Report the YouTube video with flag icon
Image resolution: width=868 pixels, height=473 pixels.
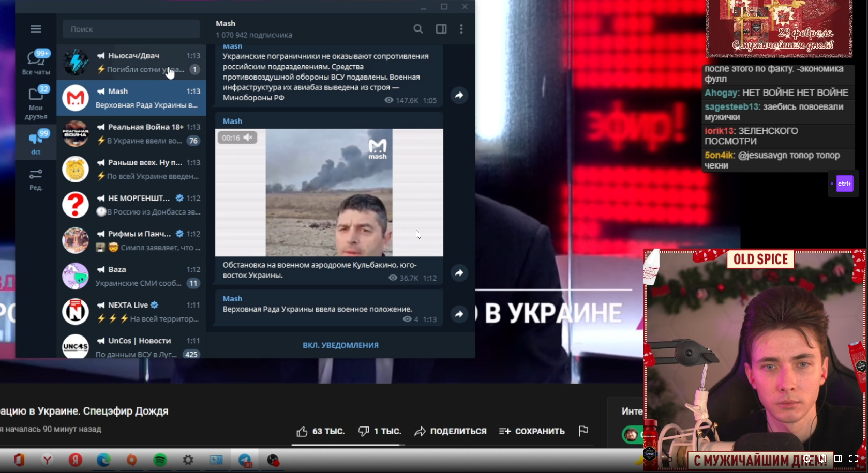pos(583,431)
